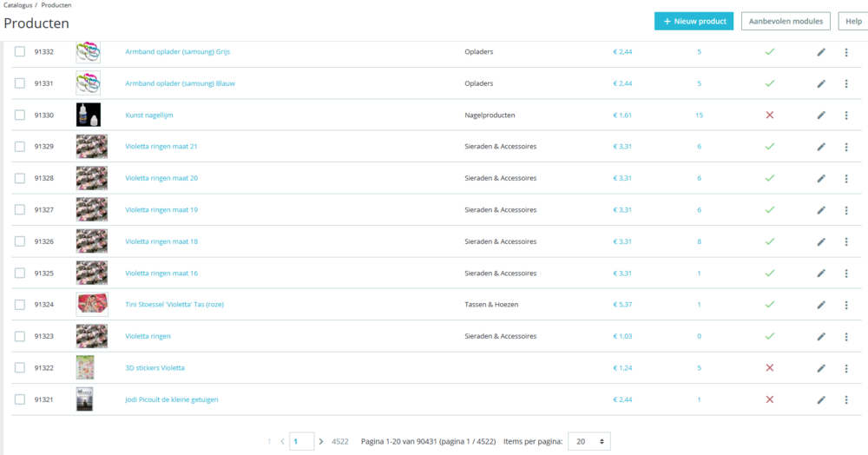Tick checkbox for product 91321
Viewport: 868px width, 455px height.
(x=20, y=399)
